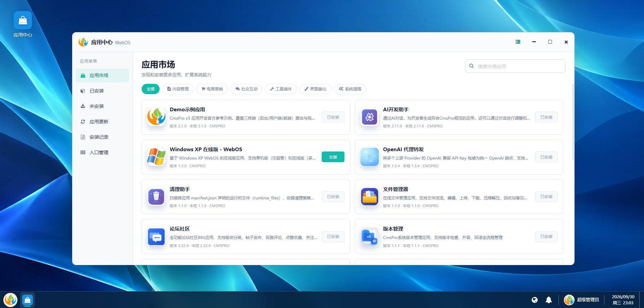Click the 超级管理员 user avatar in the taskbar
Viewport: 644px width, 308px height.
click(569, 300)
